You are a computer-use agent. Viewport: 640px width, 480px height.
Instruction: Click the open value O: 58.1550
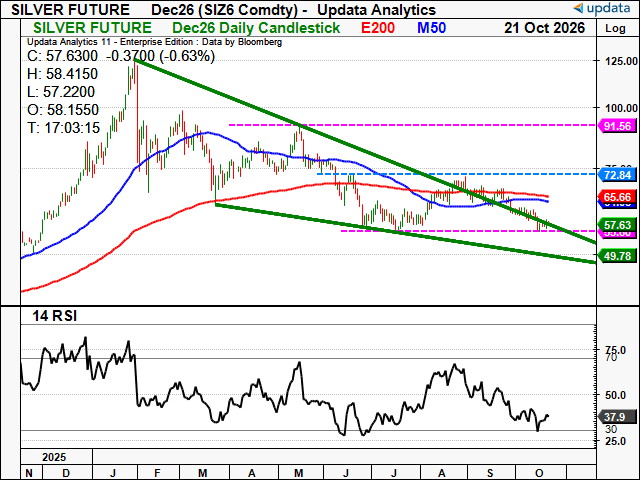[x=63, y=110]
